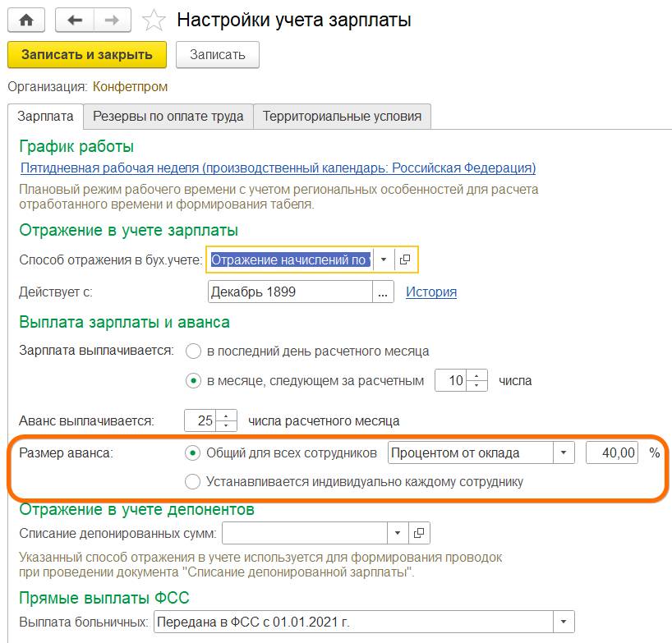Open the deponent write-off form icon
672x643 pixels.
click(419, 534)
